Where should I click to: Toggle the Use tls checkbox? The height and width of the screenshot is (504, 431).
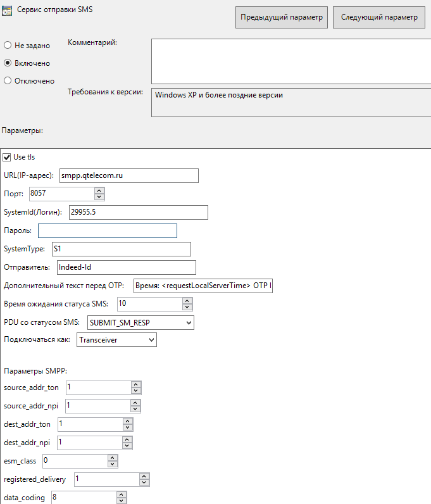(x=7, y=157)
